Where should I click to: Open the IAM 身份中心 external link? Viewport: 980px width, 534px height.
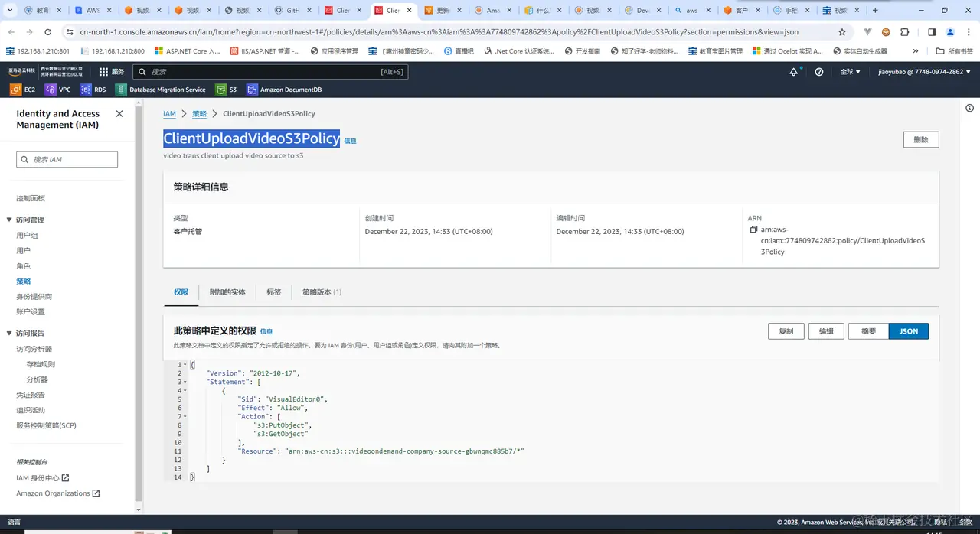coord(43,478)
